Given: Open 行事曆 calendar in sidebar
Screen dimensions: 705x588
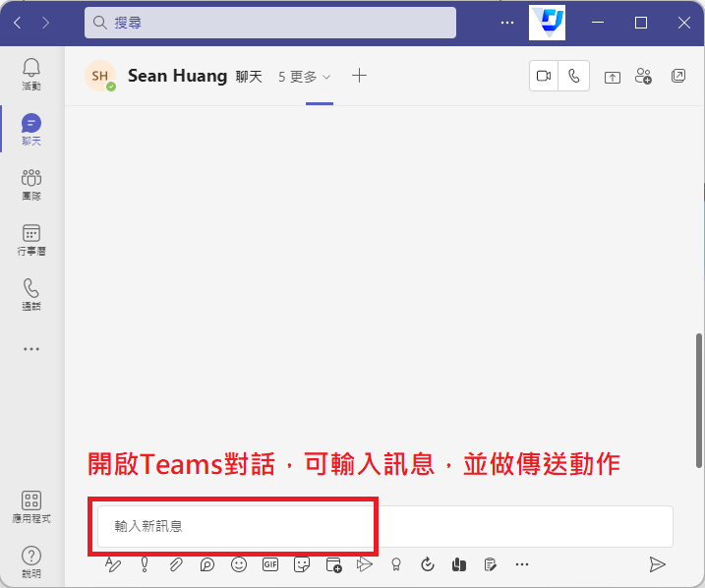Looking at the screenshot, I should pos(31,239).
